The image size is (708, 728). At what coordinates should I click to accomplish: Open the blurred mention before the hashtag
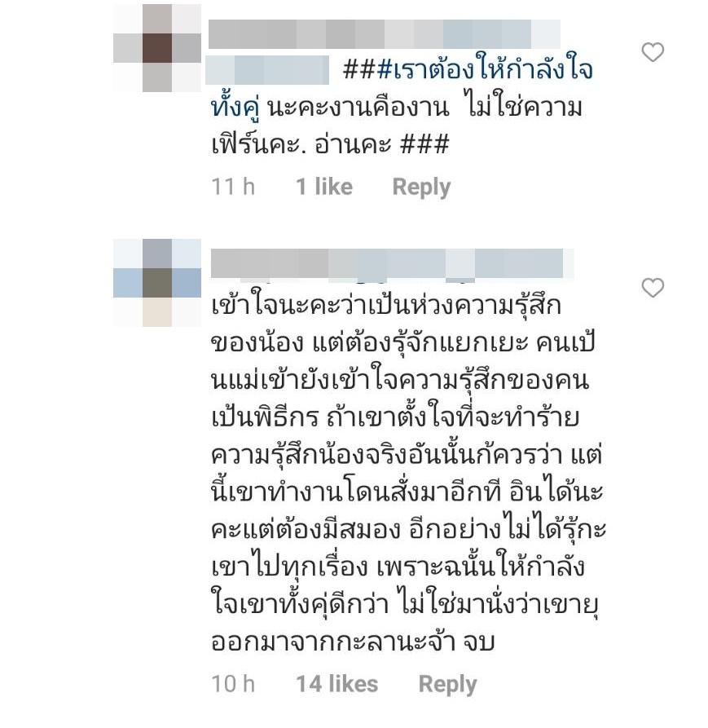[x=267, y=70]
